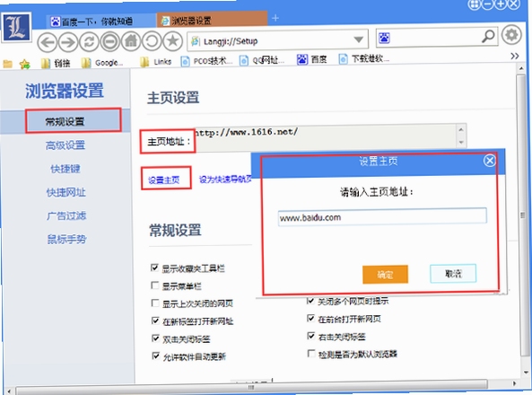Toggle 关闭多个网页时提示 checkbox
Image resolution: width=532 pixels, height=395 pixels.
pos(310,300)
